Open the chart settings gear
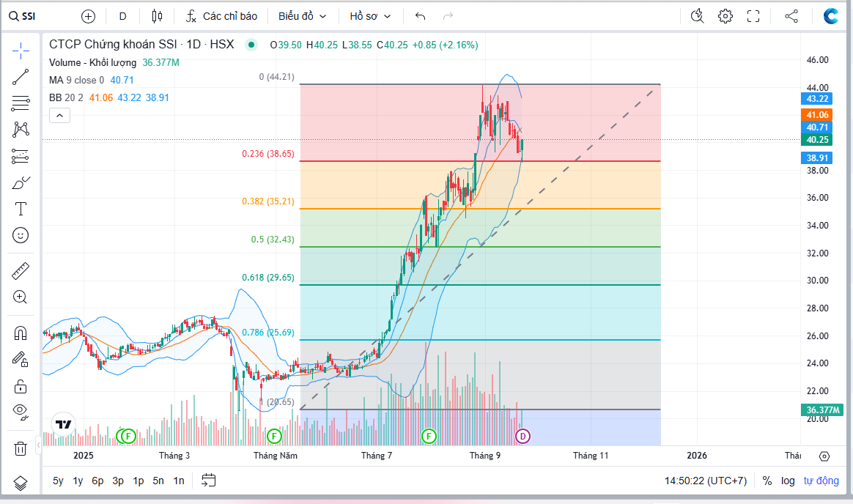Image resolution: width=853 pixels, height=504 pixels. click(x=725, y=16)
